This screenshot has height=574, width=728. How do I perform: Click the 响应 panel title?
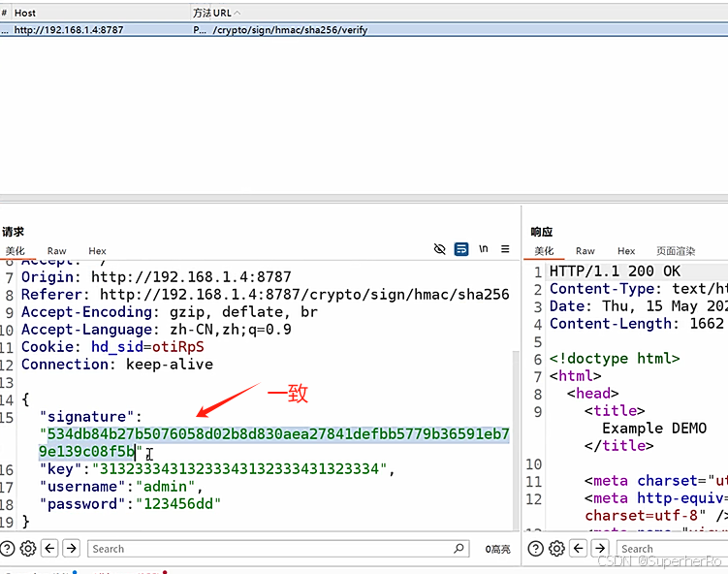point(542,232)
